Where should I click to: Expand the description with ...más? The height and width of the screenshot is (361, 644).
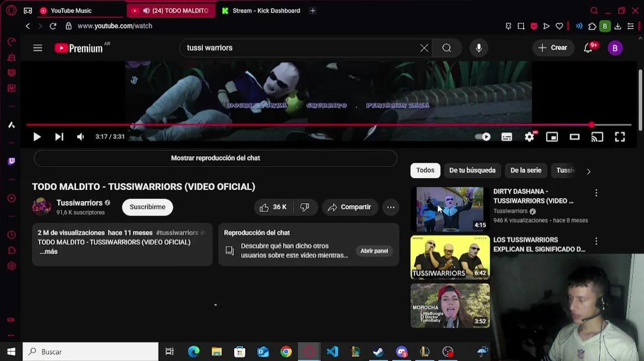click(49, 252)
